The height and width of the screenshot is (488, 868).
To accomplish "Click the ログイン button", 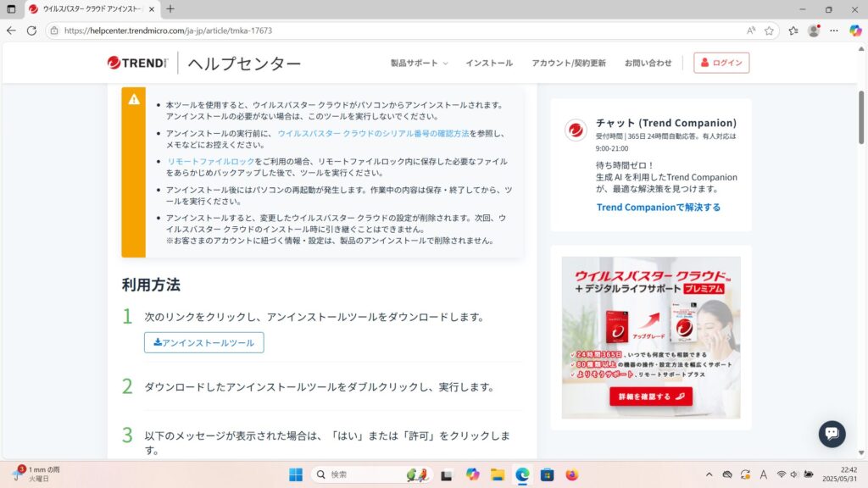I will point(721,63).
